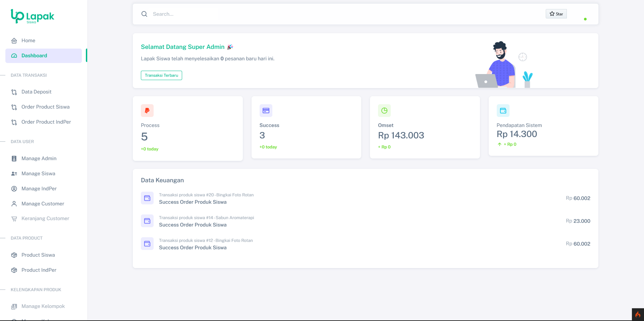Click the wallet icon for Sabun Aromaterapi transaction
Screen dimensions: 644x321
click(147, 221)
